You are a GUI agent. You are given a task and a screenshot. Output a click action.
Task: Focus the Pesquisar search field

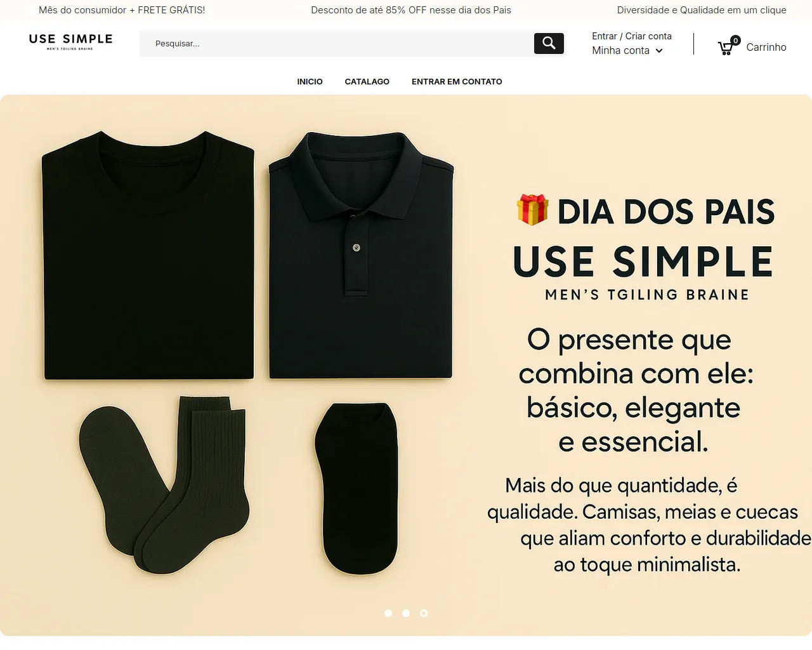[x=337, y=43]
